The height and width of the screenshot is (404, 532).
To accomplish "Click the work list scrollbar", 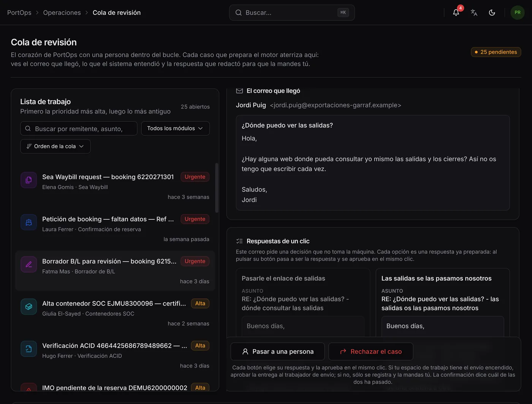I will 217,188.
